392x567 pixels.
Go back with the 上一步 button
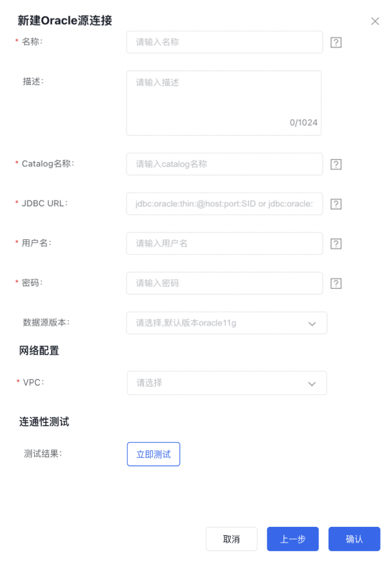tap(293, 539)
